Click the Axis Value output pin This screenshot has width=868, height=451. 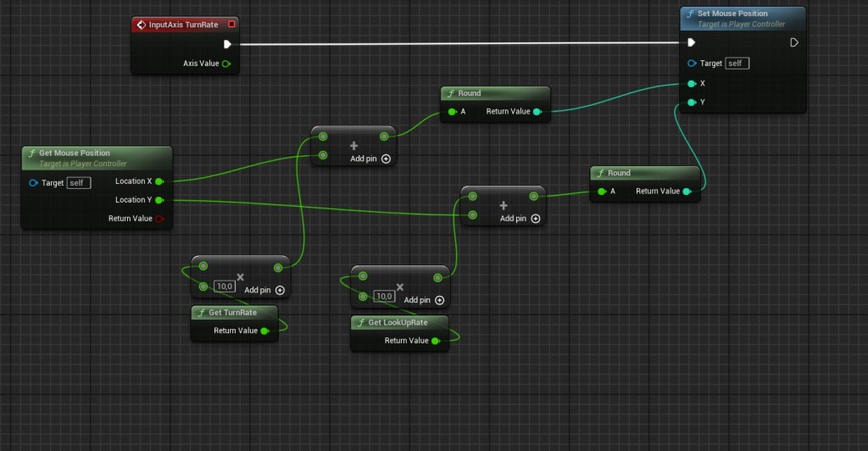225,64
